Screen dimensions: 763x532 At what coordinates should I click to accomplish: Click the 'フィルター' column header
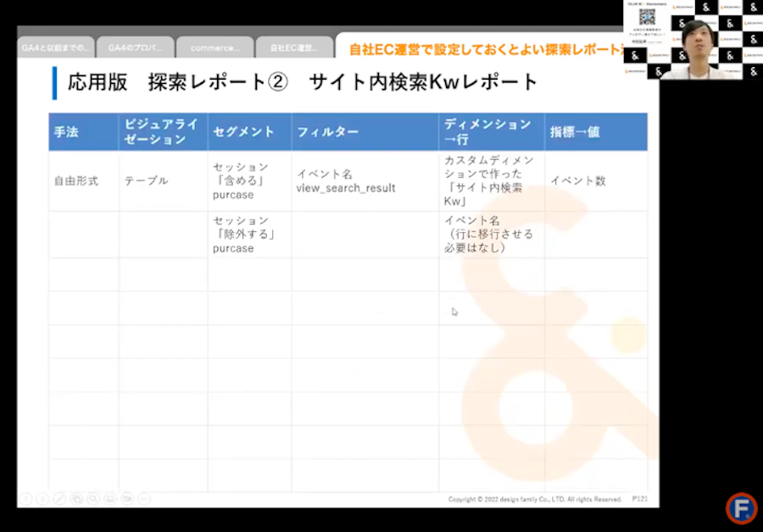coord(365,132)
